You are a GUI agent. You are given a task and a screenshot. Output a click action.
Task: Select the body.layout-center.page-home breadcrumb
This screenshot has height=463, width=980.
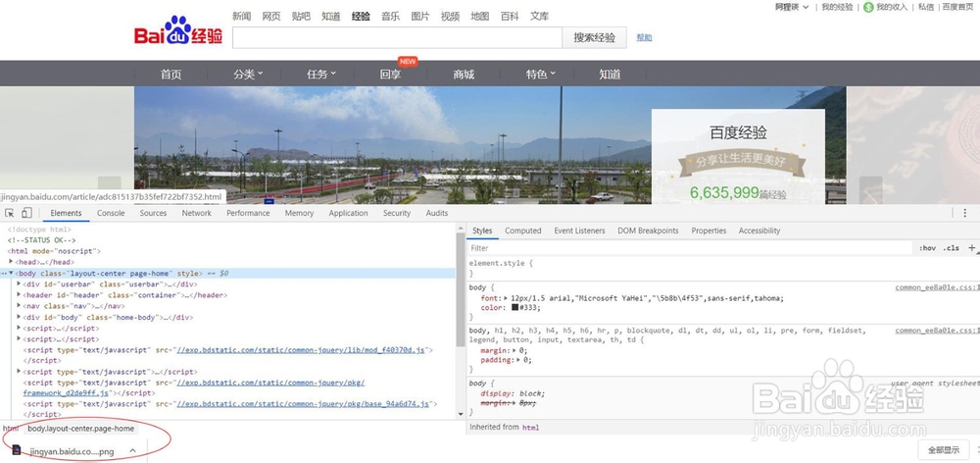point(80,429)
